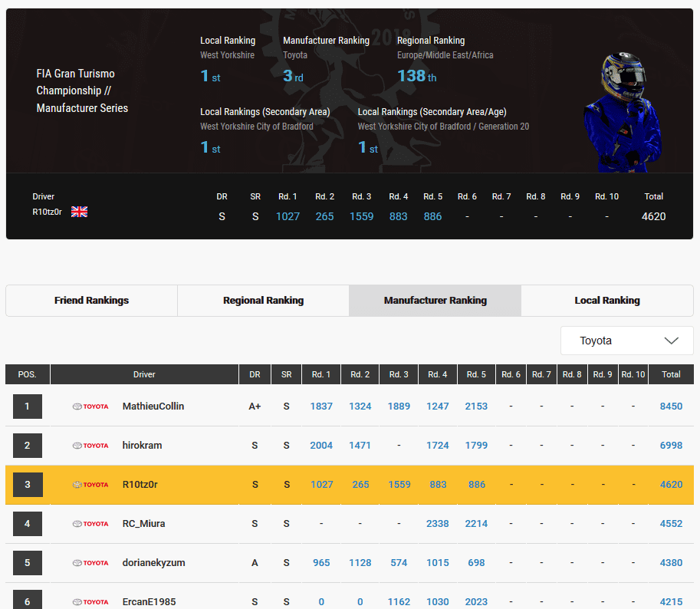Click the Rd. 1 score 1027 in the driver summary
This screenshot has height=609, width=700.
[288, 216]
